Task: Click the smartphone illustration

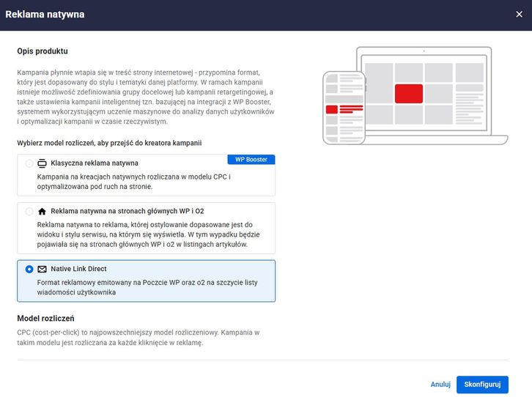Action: [344, 108]
